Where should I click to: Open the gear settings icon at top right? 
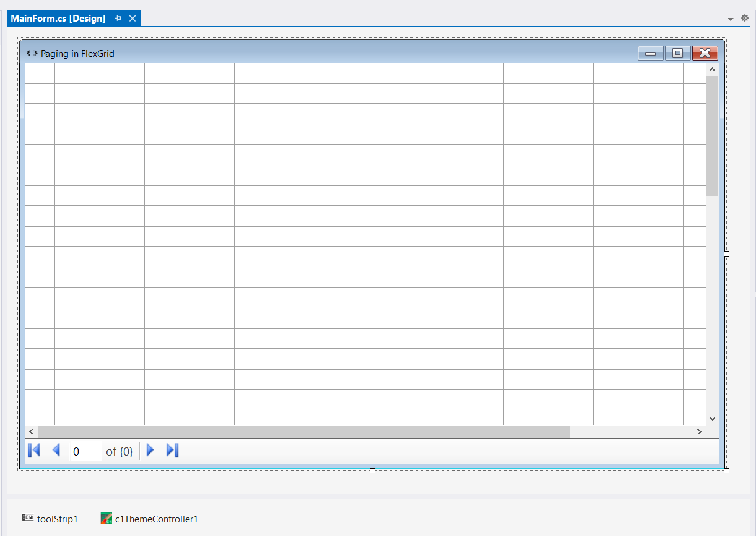[745, 19]
